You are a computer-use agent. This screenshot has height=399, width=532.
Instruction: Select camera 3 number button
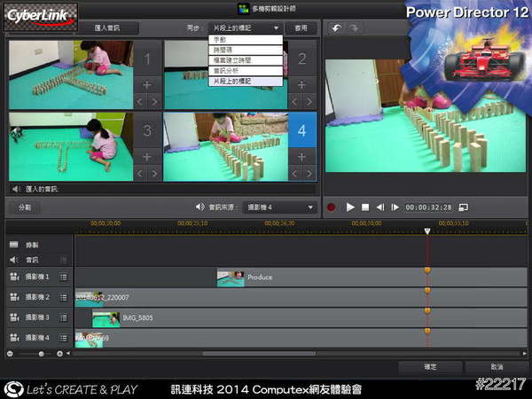pos(147,130)
